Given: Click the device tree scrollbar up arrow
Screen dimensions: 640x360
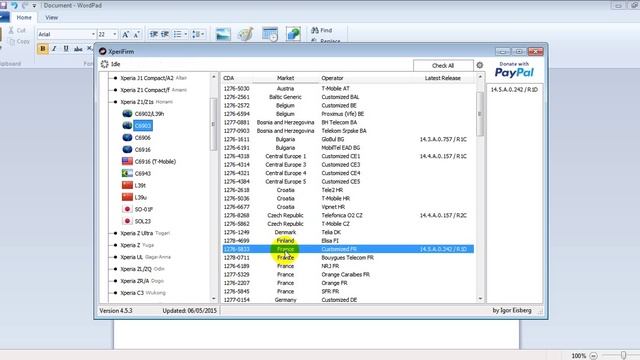Looking at the screenshot, I should [x=213, y=77].
